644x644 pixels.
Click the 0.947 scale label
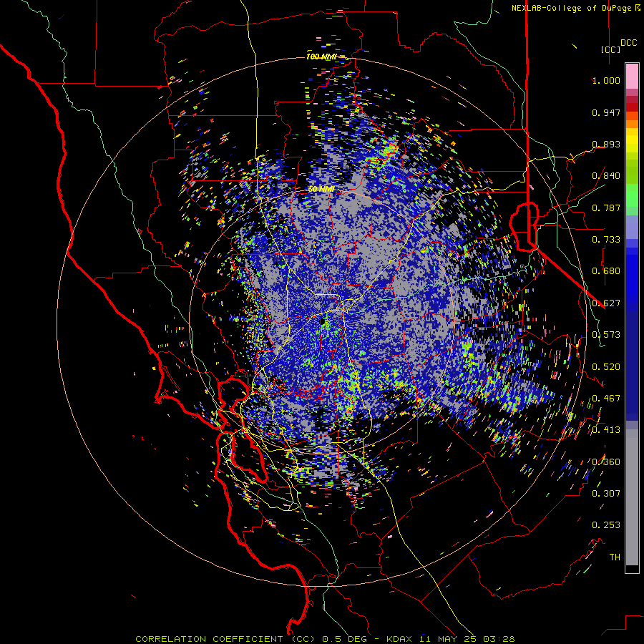(606, 112)
